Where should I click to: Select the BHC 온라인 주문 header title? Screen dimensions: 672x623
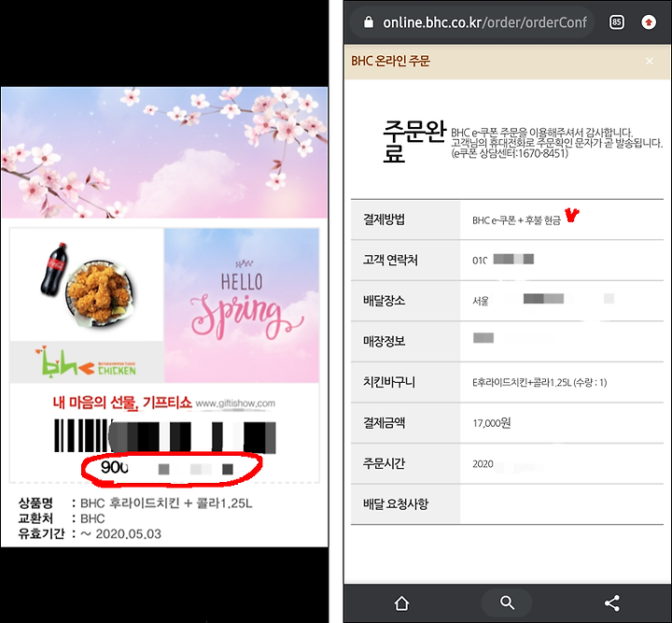pyautogui.click(x=390, y=61)
